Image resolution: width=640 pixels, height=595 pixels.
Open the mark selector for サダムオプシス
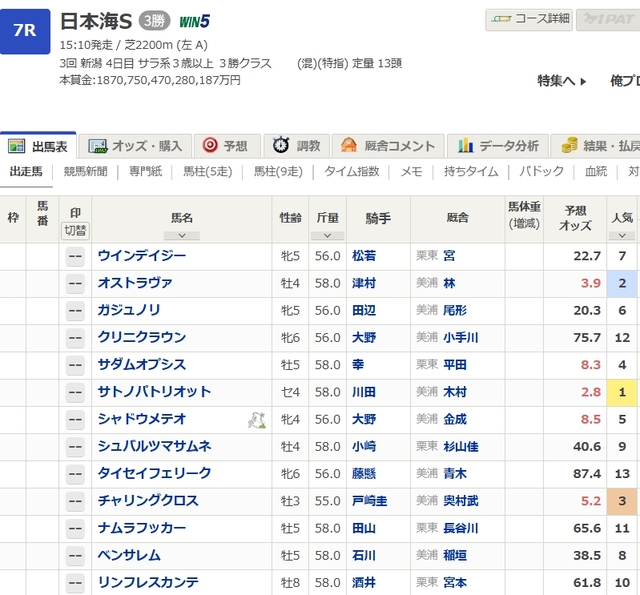coord(75,365)
